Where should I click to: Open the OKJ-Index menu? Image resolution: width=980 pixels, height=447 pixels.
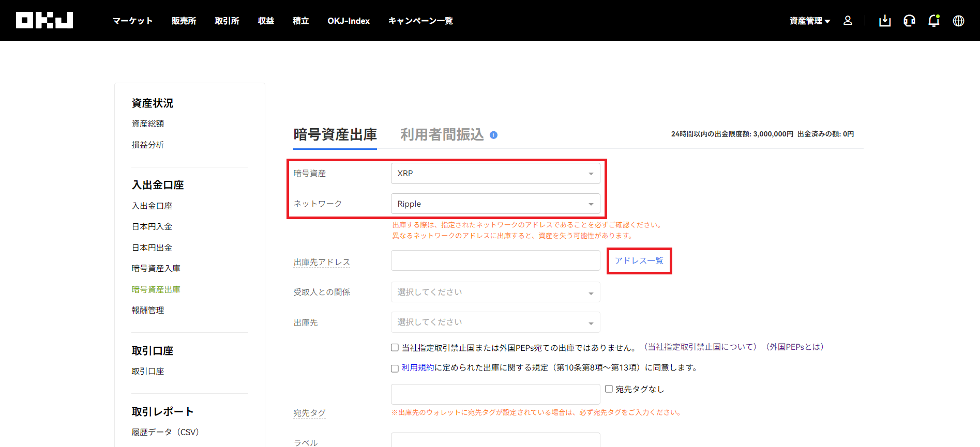[x=349, y=21]
